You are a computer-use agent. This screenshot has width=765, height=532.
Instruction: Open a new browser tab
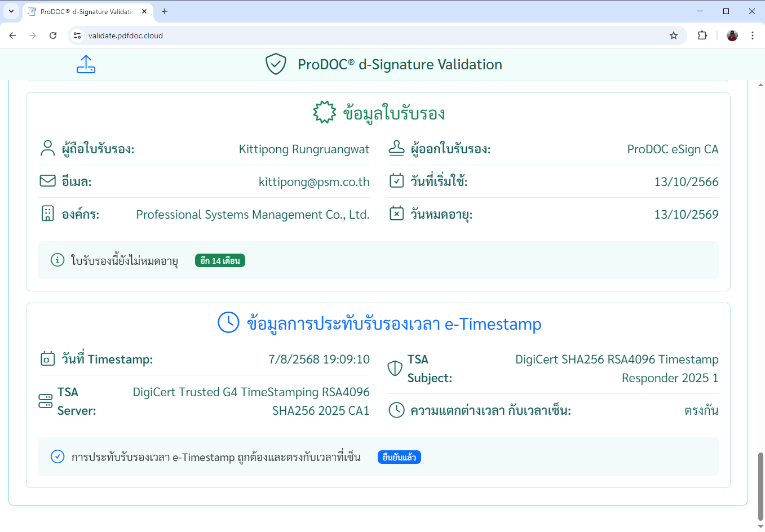165,11
